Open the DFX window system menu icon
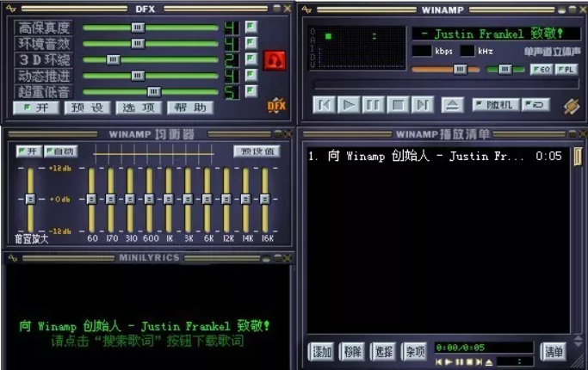588x370 pixels. [11, 9]
